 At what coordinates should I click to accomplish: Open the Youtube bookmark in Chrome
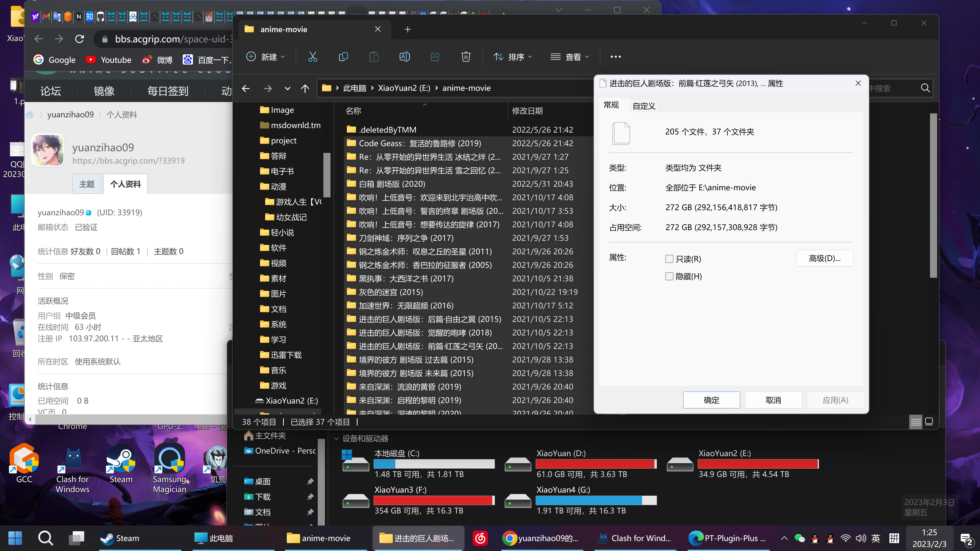108,60
